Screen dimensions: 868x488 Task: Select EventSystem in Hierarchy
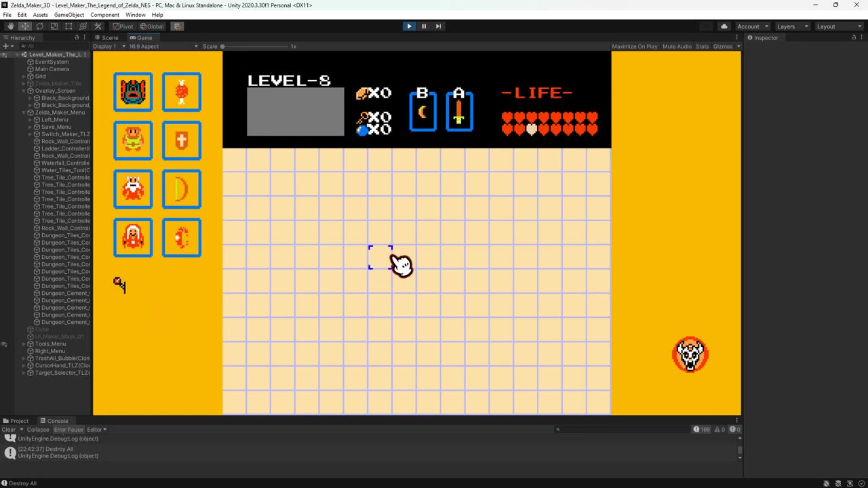[x=52, y=62]
